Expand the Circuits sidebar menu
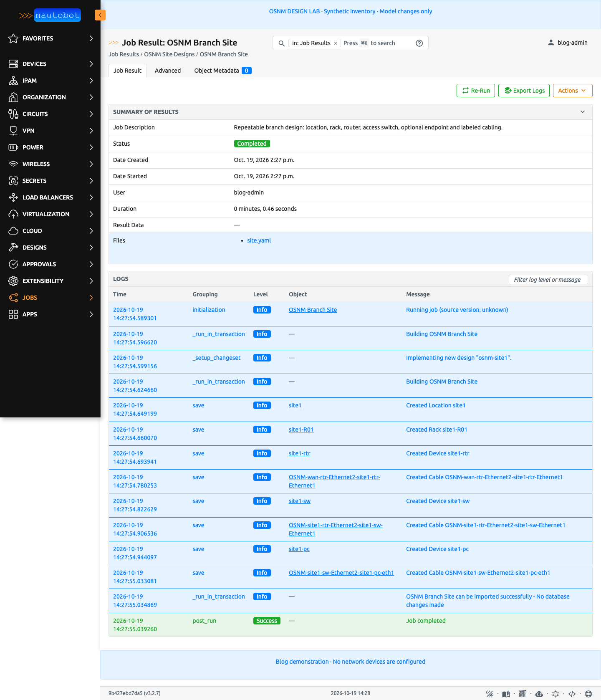This screenshot has width=601, height=700. click(x=50, y=114)
